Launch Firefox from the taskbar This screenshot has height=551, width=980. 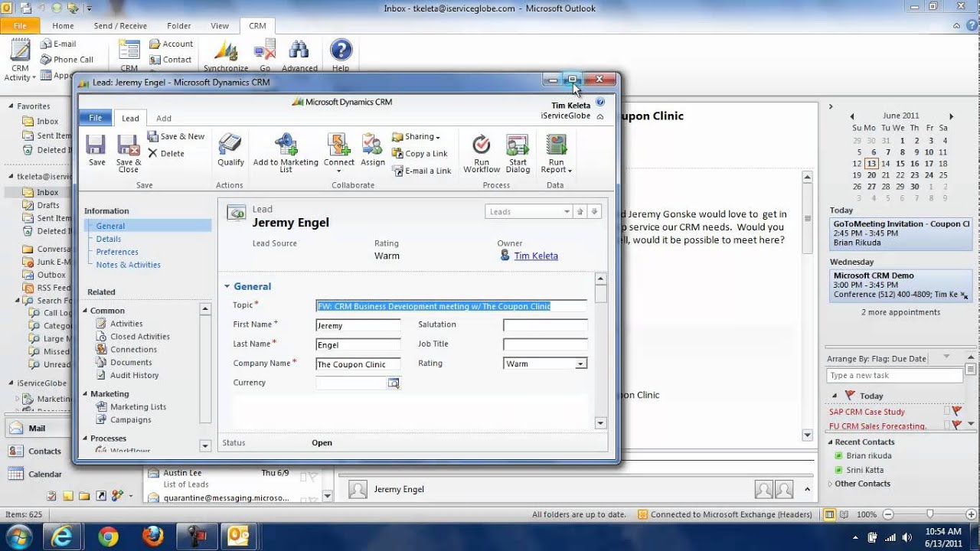(x=152, y=536)
